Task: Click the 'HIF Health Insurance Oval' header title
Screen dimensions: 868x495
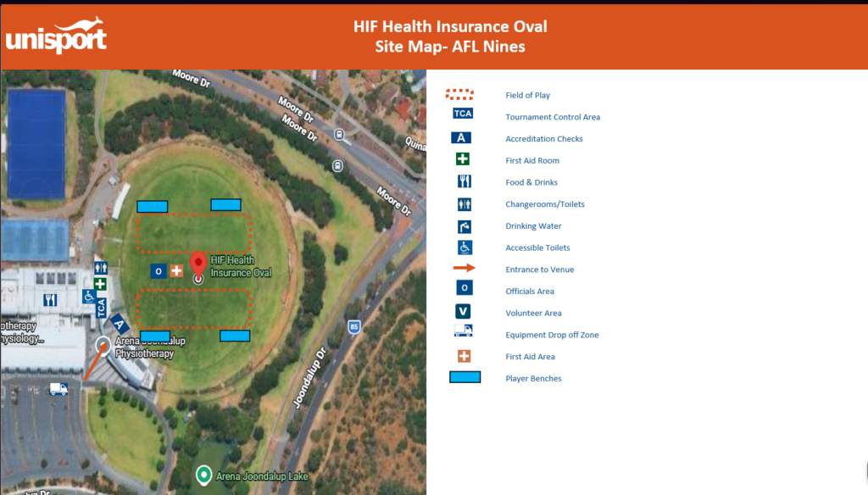Action: click(450, 26)
